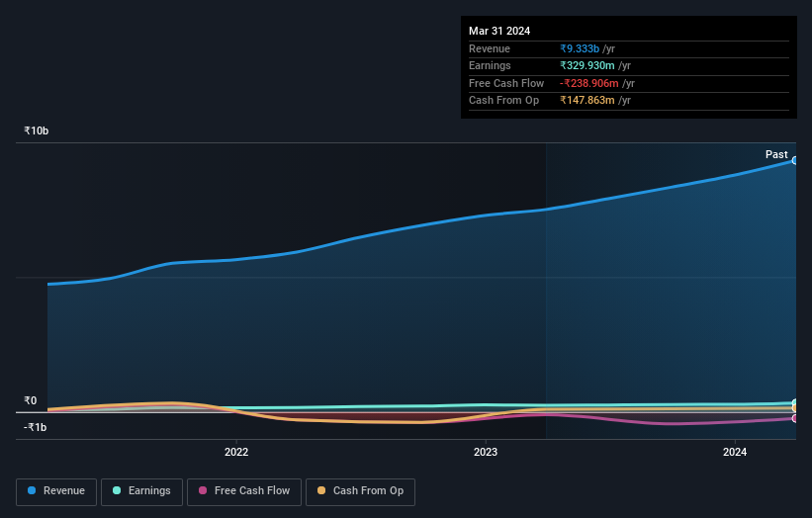The height and width of the screenshot is (518, 812).
Task: Click the Past label on chart
Action: [776, 154]
